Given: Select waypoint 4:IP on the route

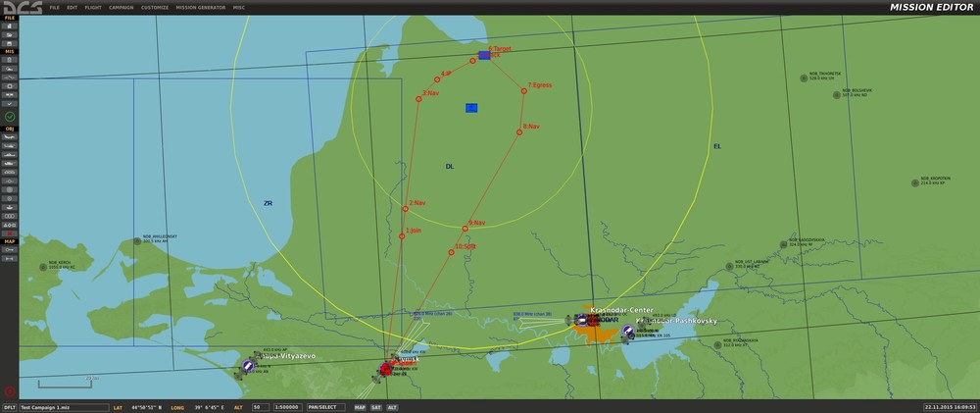Looking at the screenshot, I should pyautogui.click(x=437, y=79).
